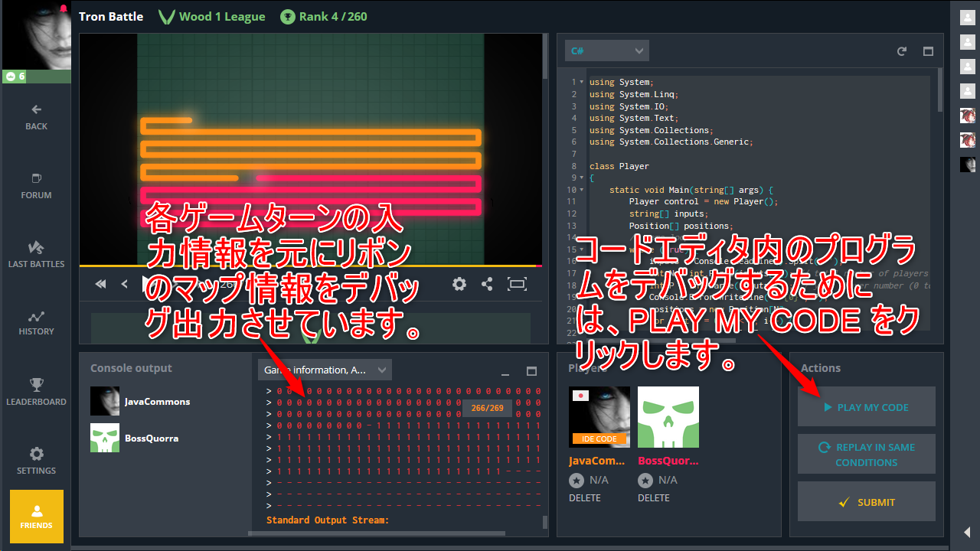Screen dimensions: 980x551
Task: Open the C# language dropdown
Action: tap(606, 51)
